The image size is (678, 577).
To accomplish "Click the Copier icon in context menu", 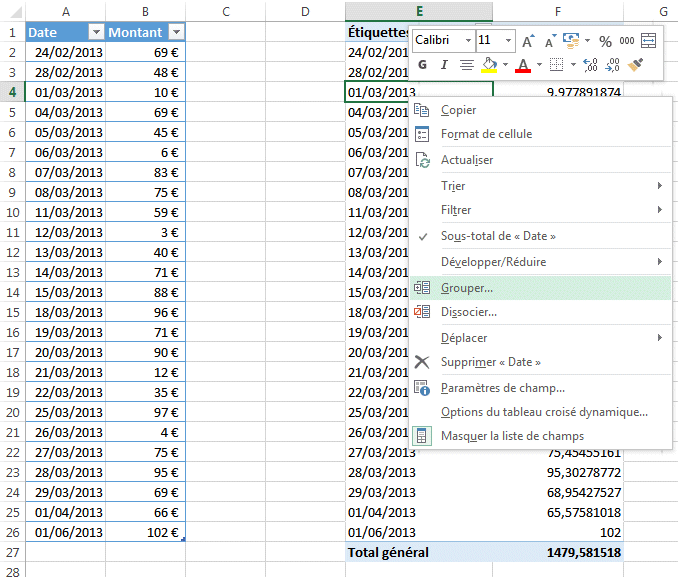I will [x=422, y=110].
